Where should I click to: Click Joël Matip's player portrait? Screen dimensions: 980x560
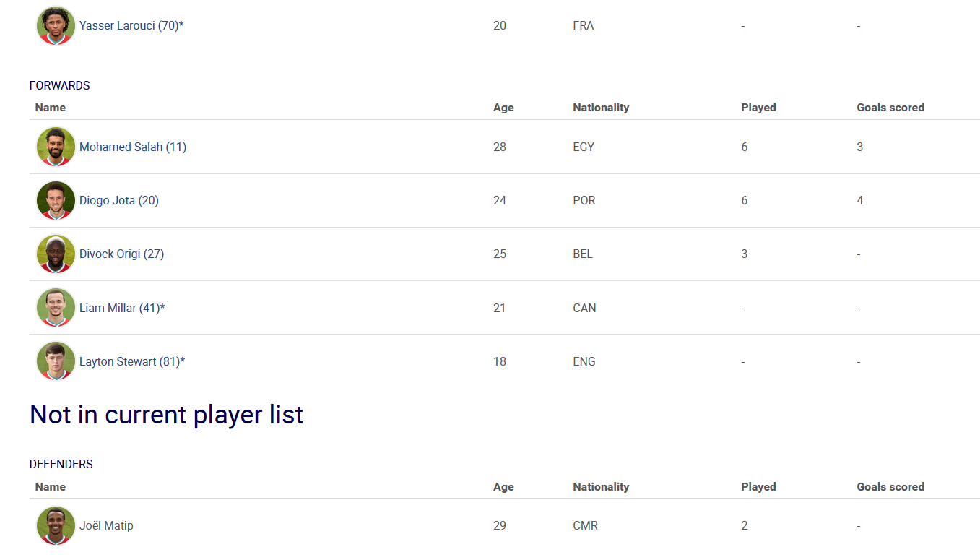56,525
